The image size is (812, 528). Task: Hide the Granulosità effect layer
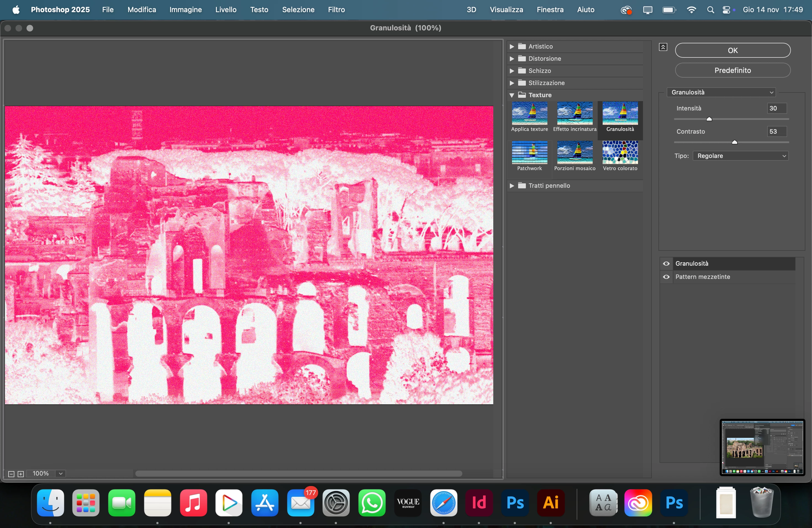pos(666,264)
